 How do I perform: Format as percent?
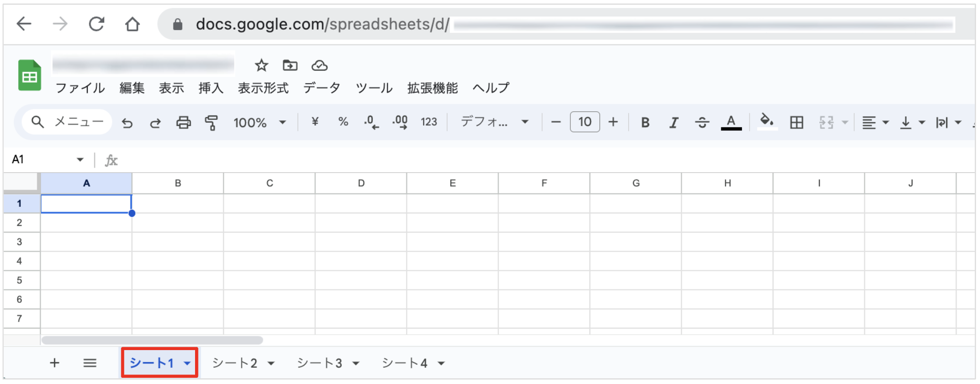(x=343, y=122)
